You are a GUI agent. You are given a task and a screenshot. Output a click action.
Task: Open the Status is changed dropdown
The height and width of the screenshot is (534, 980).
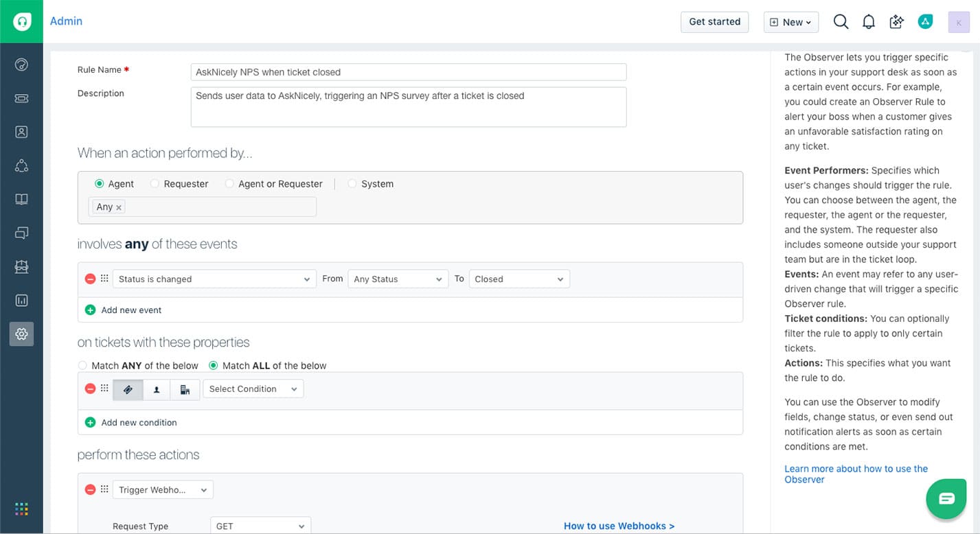pyautogui.click(x=214, y=279)
